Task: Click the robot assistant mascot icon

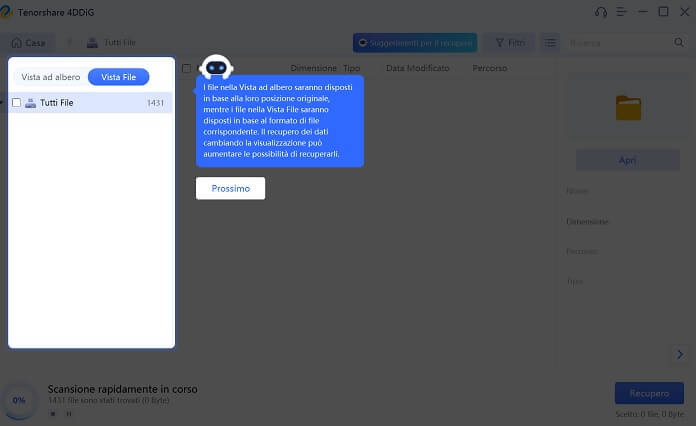Action: 216,67
